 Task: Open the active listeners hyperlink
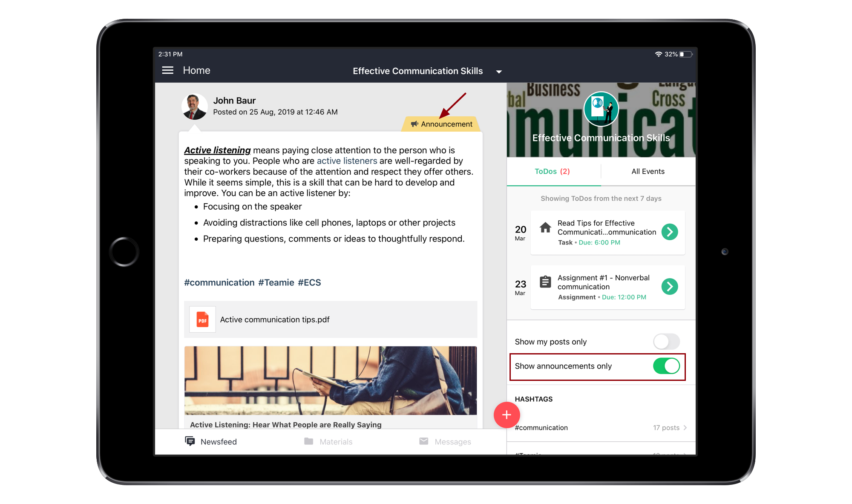pyautogui.click(x=347, y=161)
